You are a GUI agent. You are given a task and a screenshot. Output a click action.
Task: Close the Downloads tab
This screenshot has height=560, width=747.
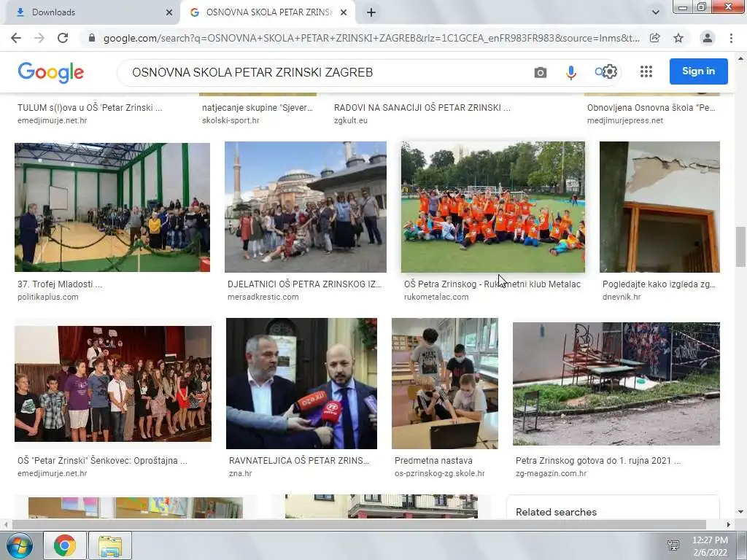click(169, 12)
